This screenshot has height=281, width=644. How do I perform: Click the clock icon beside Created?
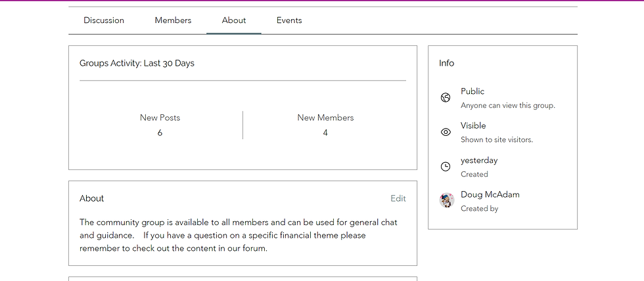(x=446, y=167)
